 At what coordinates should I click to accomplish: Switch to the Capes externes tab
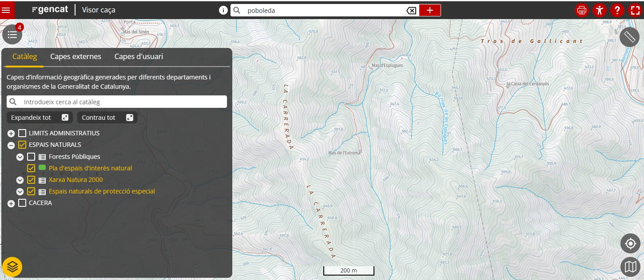(x=76, y=56)
